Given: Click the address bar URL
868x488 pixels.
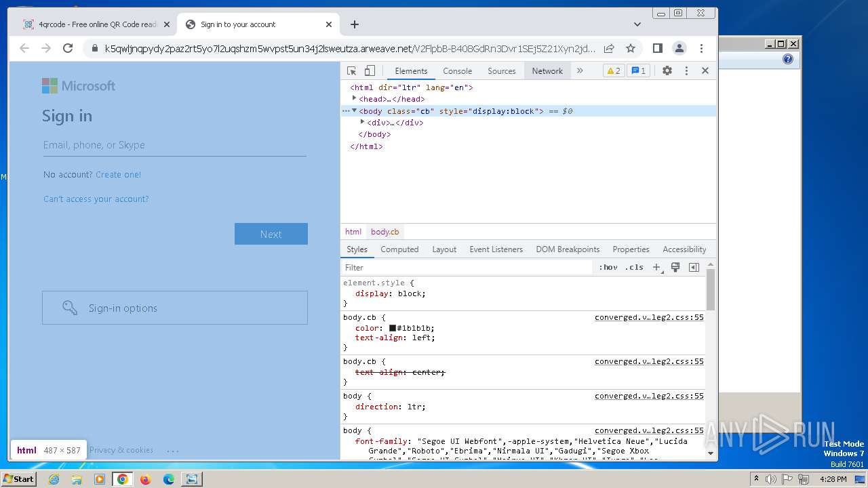Looking at the screenshot, I should pos(350,48).
